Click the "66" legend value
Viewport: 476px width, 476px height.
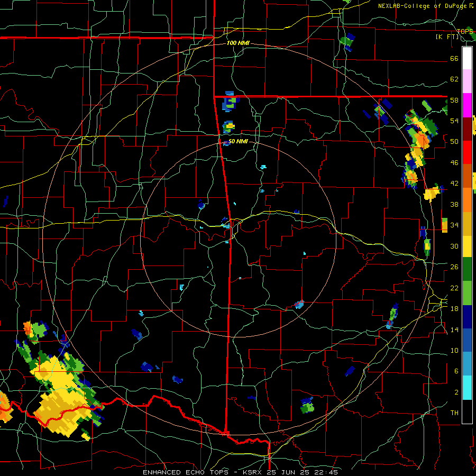[x=454, y=58]
